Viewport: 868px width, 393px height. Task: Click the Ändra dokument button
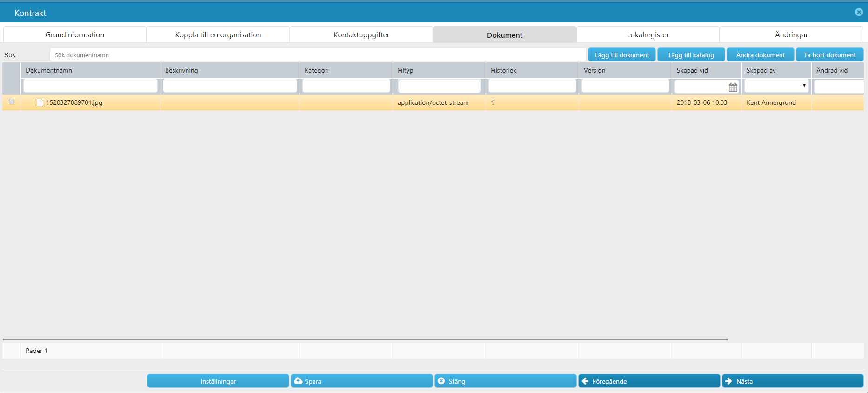[x=761, y=55]
